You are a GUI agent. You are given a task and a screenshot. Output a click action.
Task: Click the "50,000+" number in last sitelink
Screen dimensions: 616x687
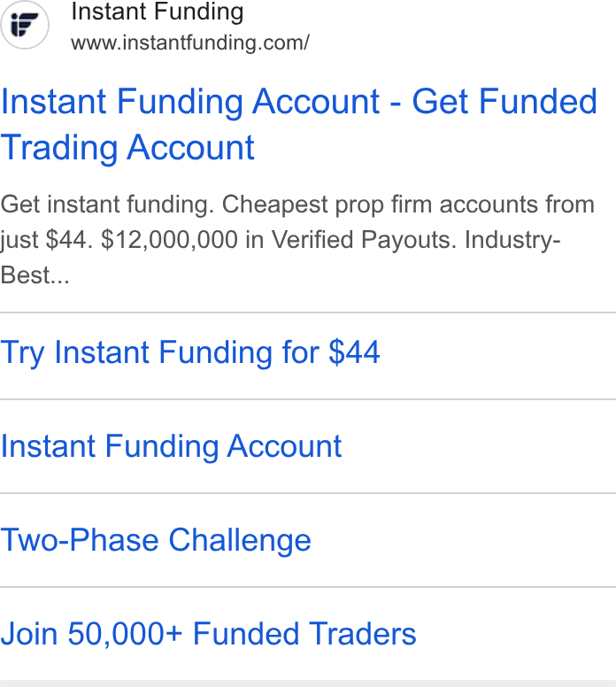click(x=125, y=634)
